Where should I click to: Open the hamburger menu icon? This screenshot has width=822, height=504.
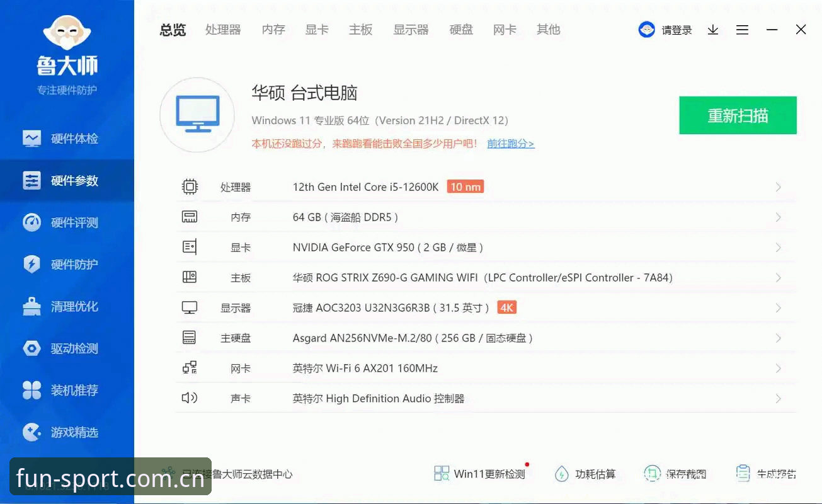pyautogui.click(x=743, y=30)
